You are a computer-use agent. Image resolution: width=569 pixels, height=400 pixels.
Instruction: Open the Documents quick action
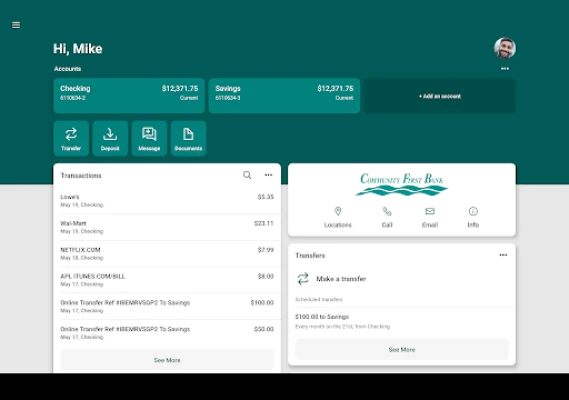coord(188,139)
